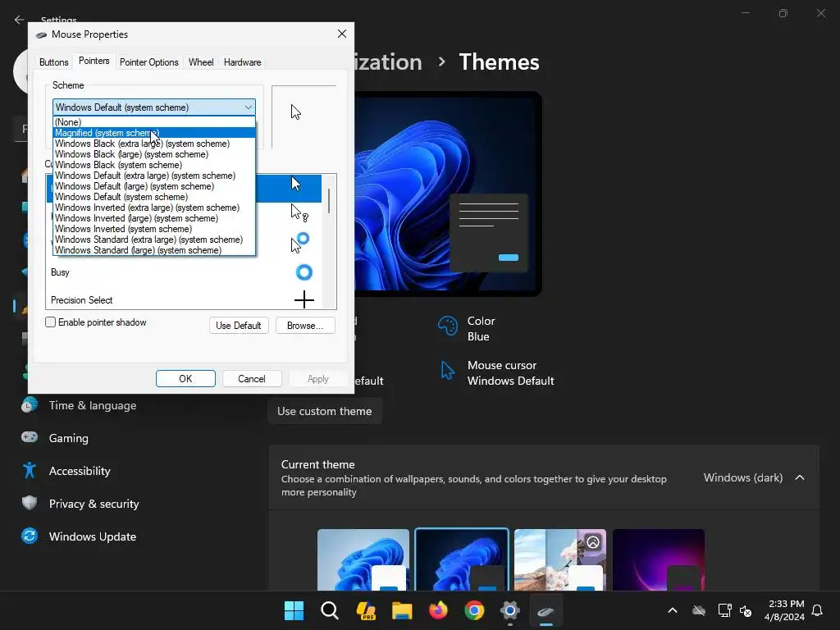Select the Busy pointer row
The width and height of the screenshot is (840, 630).
click(184, 272)
